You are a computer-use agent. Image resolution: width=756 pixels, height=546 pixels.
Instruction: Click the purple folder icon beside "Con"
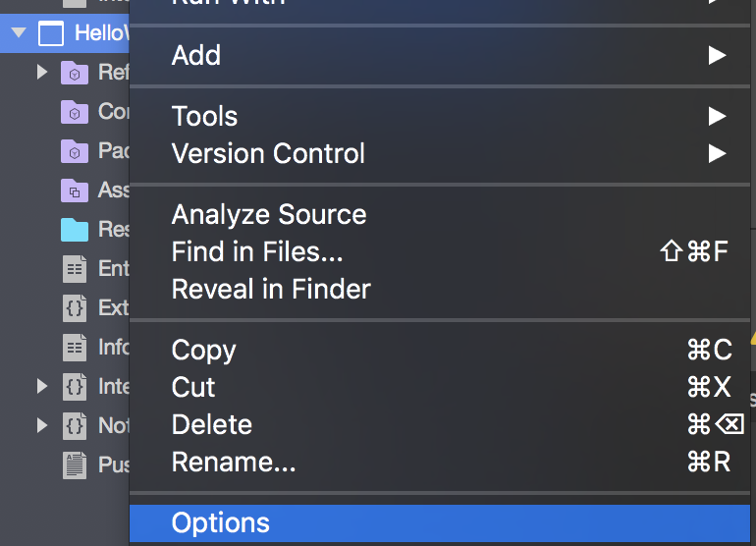(74, 112)
